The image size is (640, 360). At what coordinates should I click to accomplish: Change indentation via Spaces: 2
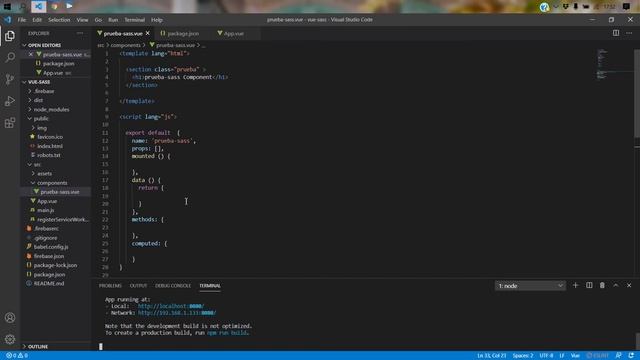click(523, 356)
